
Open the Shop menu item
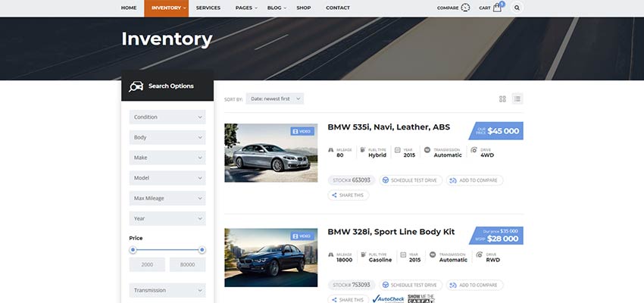tap(304, 8)
